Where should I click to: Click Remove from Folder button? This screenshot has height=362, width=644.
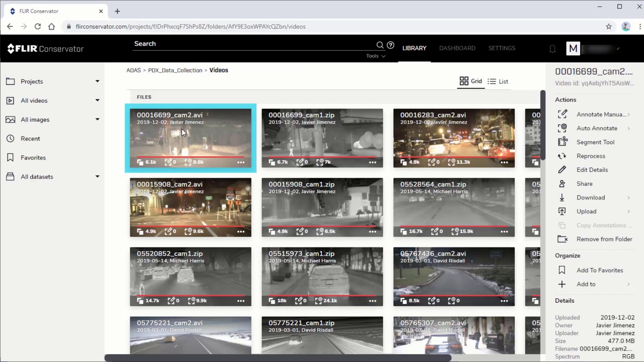pyautogui.click(x=605, y=239)
